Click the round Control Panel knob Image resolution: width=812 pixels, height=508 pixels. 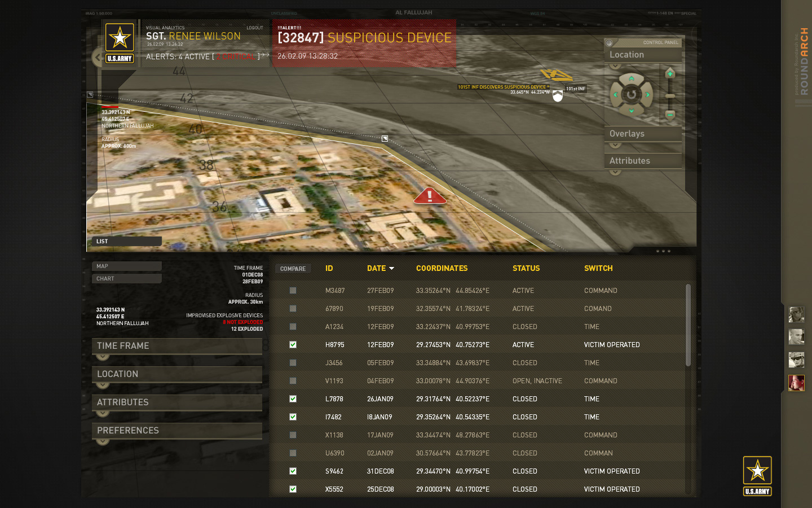609,43
